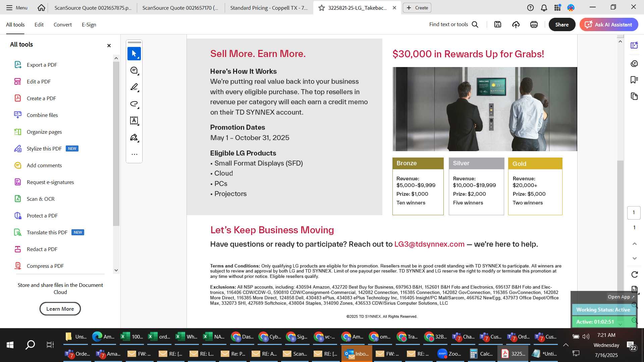Close the All tools panel
Image resolution: width=644 pixels, height=362 pixels.
[109, 46]
